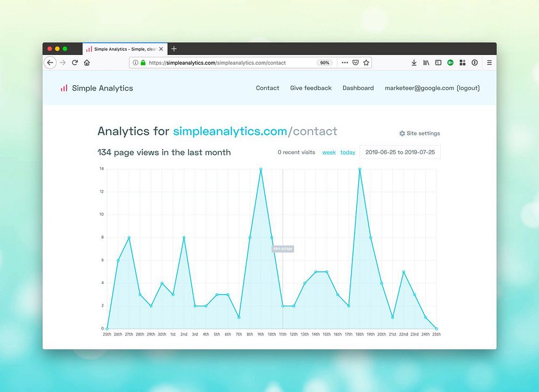Open the Contact navigation link
The image size is (539, 392).
pos(267,88)
